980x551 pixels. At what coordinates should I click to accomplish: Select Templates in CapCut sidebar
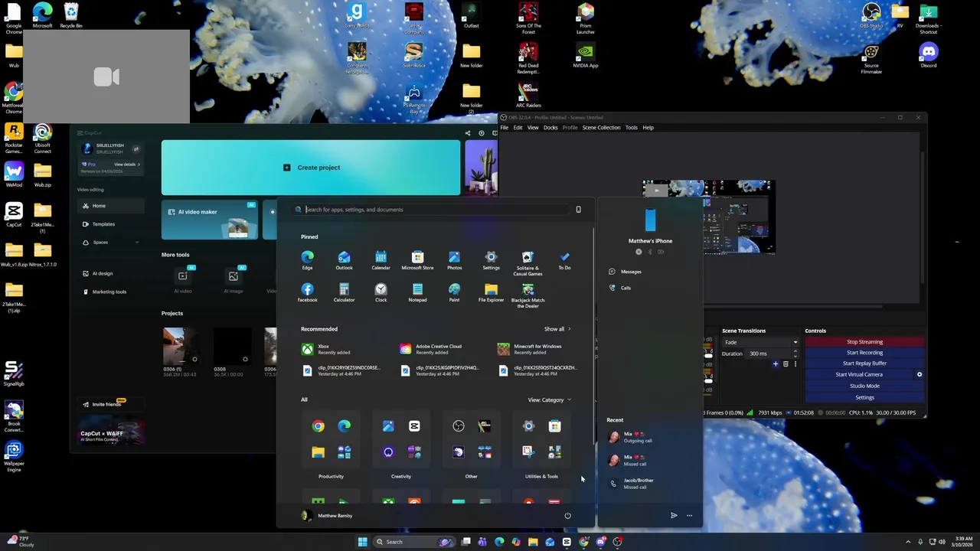pos(111,224)
